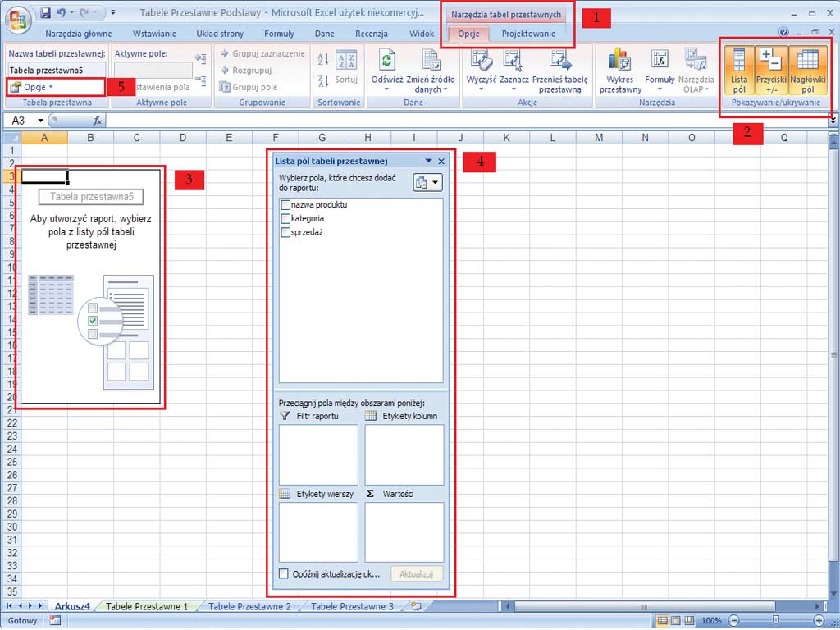Click the Odśwież (Refresh) icon

tap(386, 61)
